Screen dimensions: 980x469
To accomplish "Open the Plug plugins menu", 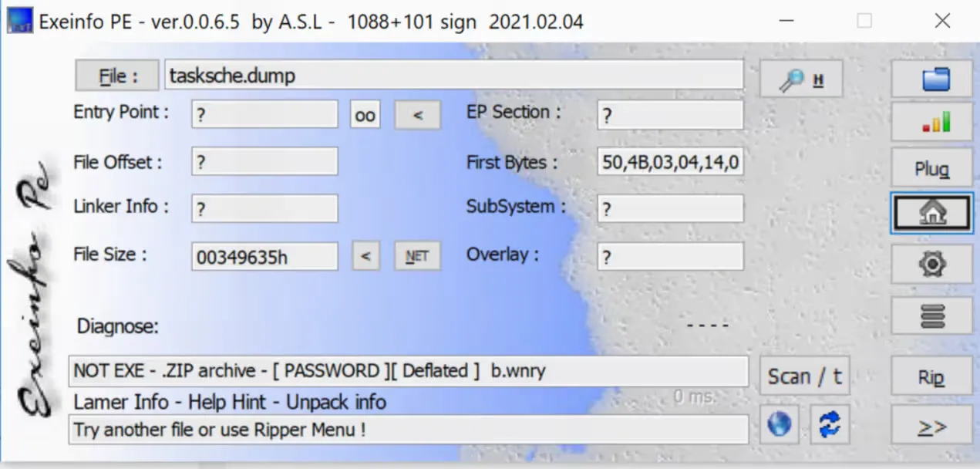I will (931, 168).
